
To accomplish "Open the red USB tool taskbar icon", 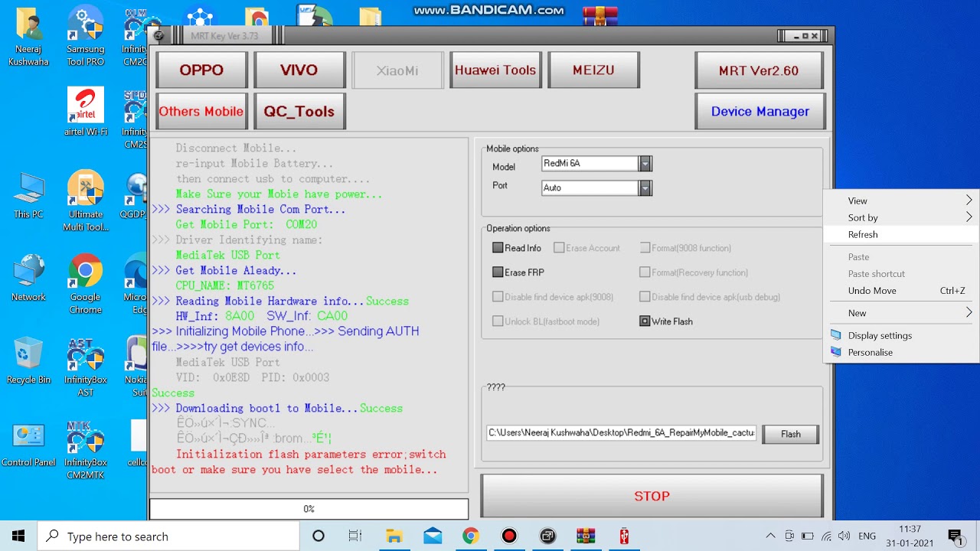I will click(x=624, y=536).
